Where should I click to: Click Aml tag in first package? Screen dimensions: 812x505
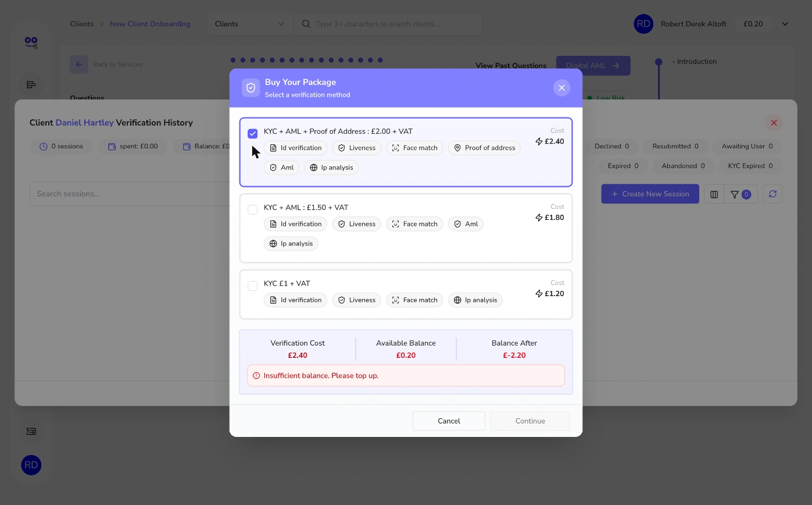pyautogui.click(x=281, y=168)
